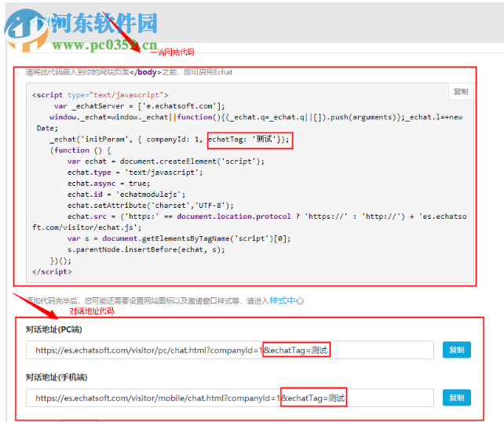Click the closing </script> tag line

click(x=52, y=271)
